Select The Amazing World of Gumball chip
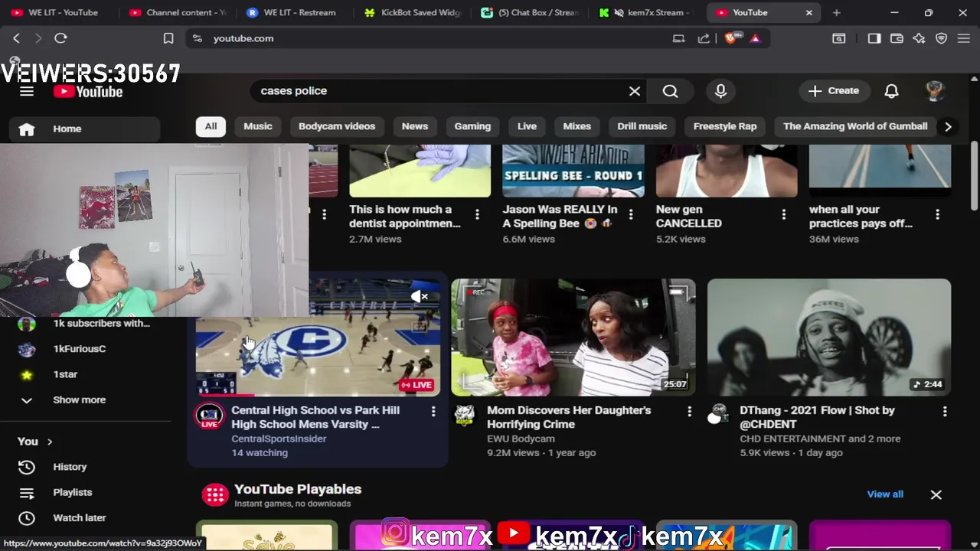Image resolution: width=980 pixels, height=551 pixels. (x=855, y=126)
